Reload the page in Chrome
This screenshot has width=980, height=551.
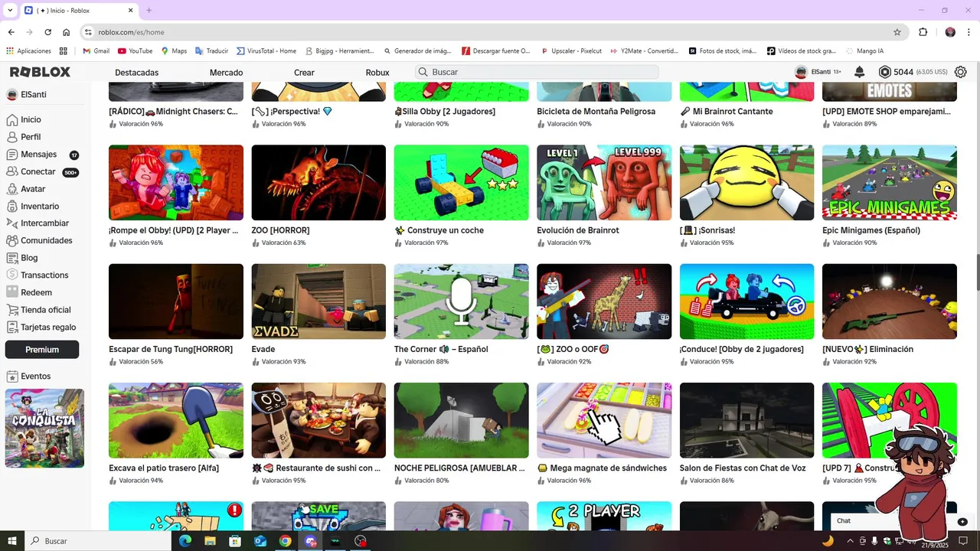click(x=47, y=32)
